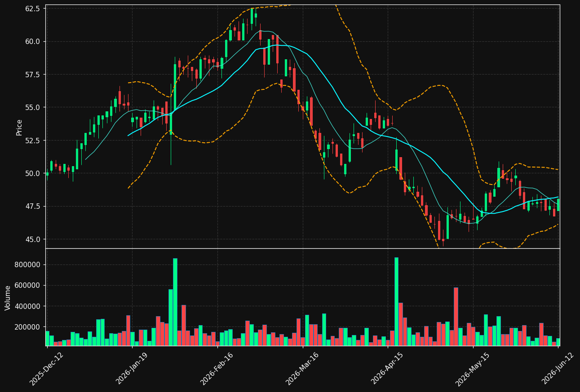Image resolution: width=580 pixels, height=392 pixels.
Task: Click the 2026-Mar-16 date label
Action: coord(302,369)
